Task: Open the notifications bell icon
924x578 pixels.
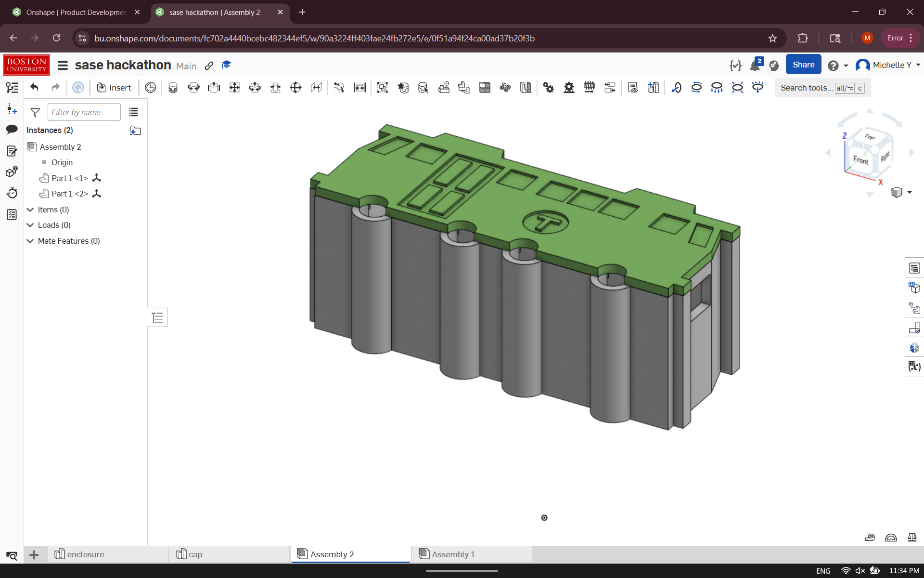Action: (755, 66)
